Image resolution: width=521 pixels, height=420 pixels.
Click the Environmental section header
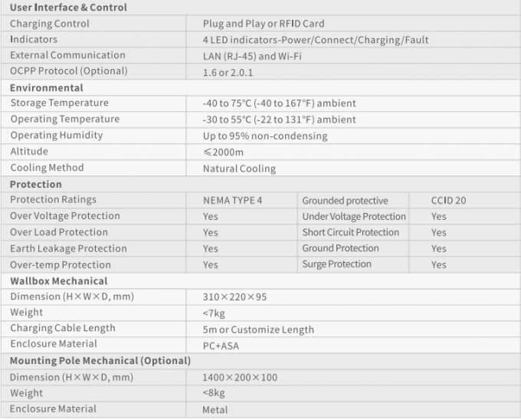tap(47, 87)
